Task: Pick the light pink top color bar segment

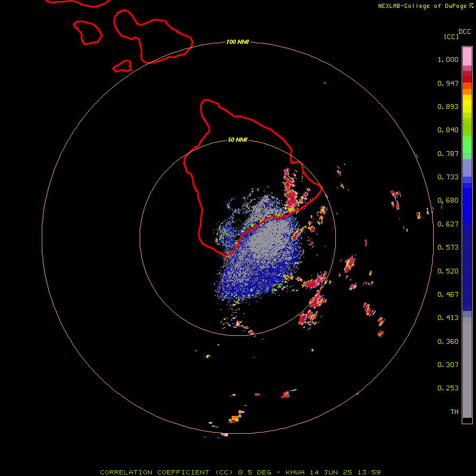Action: click(467, 57)
